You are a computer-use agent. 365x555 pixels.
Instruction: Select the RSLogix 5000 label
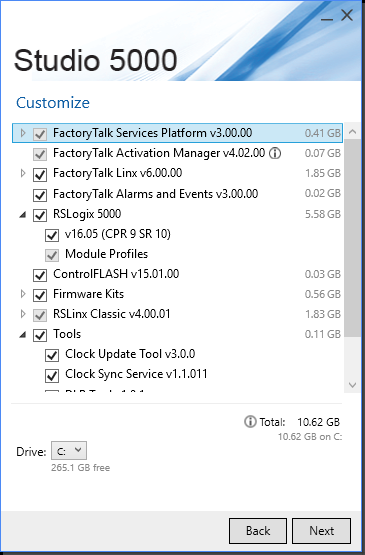(x=87, y=214)
